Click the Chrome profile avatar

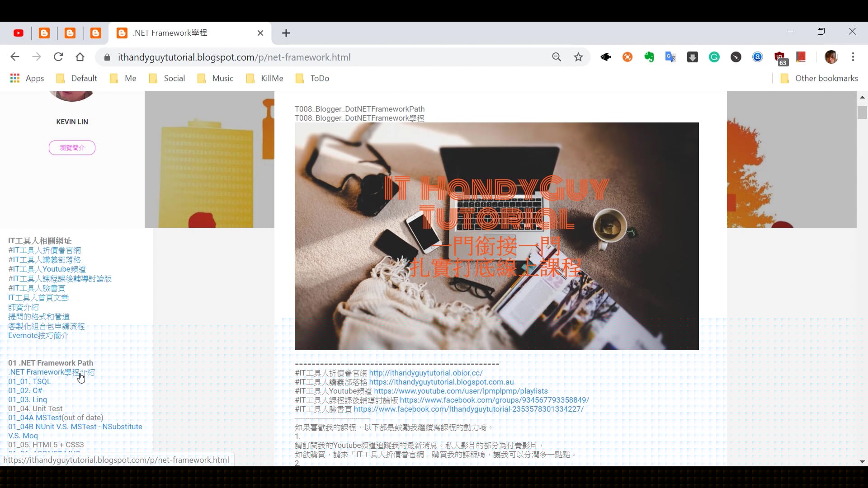pyautogui.click(x=832, y=57)
